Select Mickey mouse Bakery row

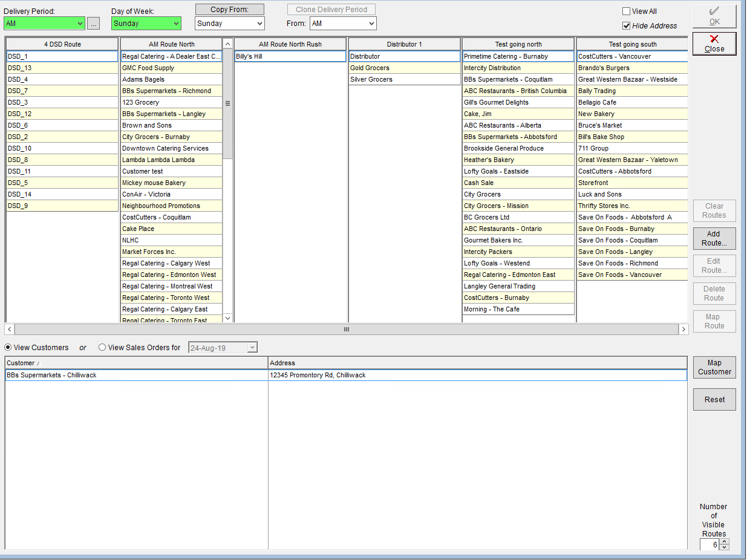pos(172,183)
